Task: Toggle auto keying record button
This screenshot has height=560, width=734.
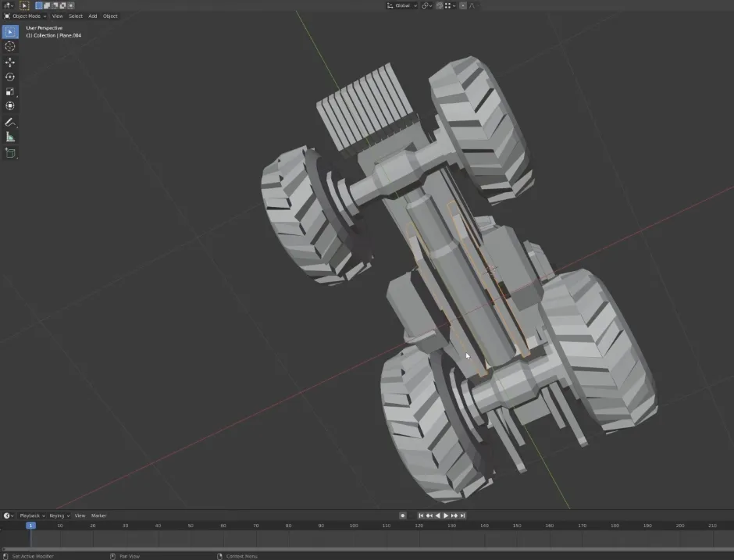Action: [403, 515]
